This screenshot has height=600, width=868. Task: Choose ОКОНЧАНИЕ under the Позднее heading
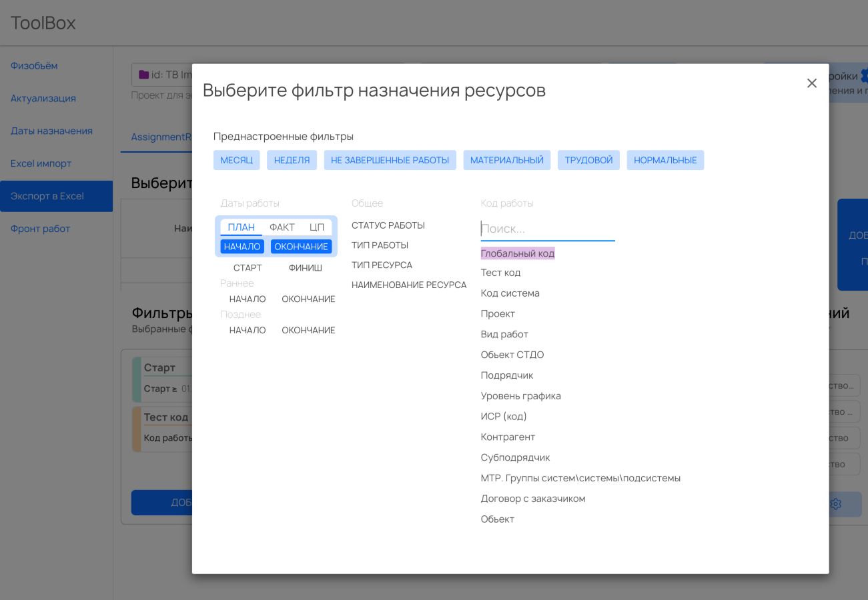(308, 331)
